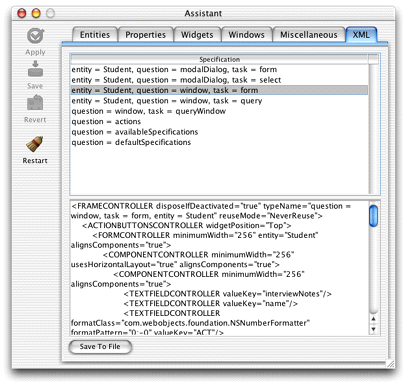Select question = window, task = queryWindow
The height and width of the screenshot is (387, 414).
click(x=219, y=111)
